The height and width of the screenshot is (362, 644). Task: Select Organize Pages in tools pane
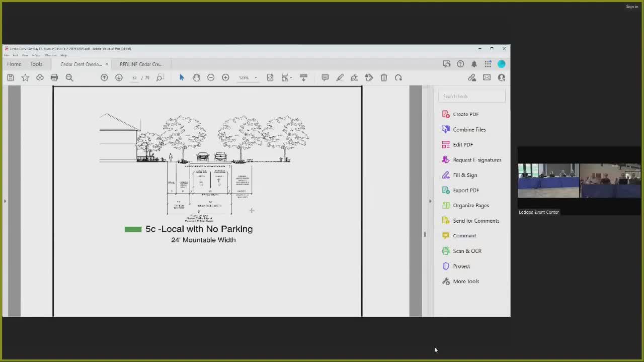[x=470, y=205]
